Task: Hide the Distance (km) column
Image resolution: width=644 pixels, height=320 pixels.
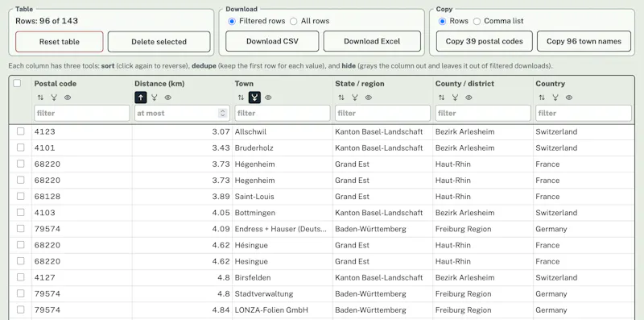Action: 168,98
